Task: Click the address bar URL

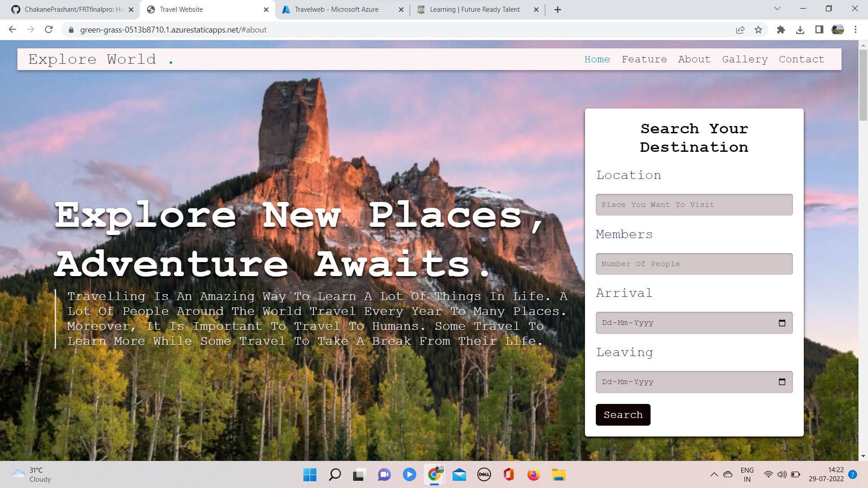Action: (x=173, y=30)
